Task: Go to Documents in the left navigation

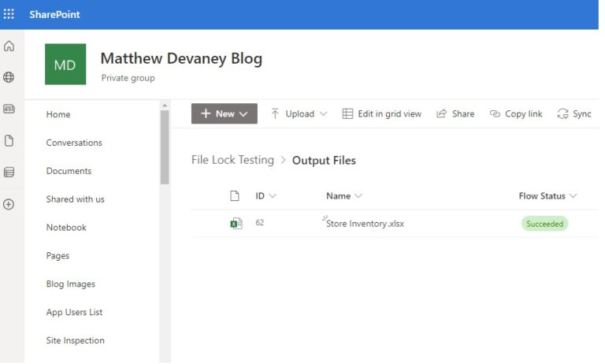Action: click(x=69, y=171)
